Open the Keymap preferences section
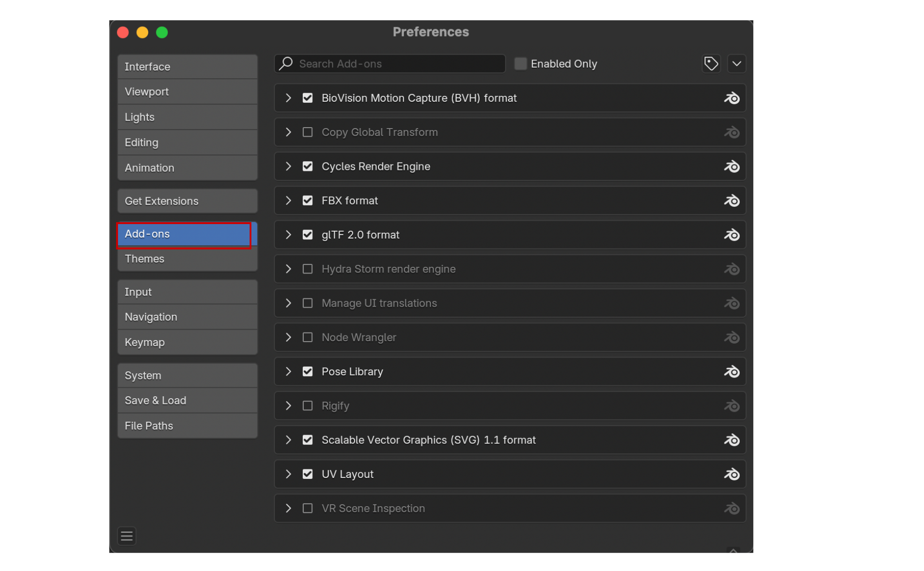The image size is (924, 571). click(187, 343)
